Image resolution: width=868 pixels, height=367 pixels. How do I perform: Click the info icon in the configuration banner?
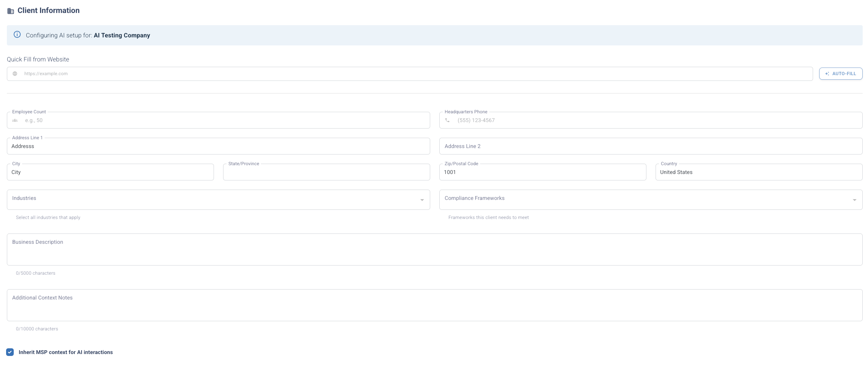pos(17,34)
